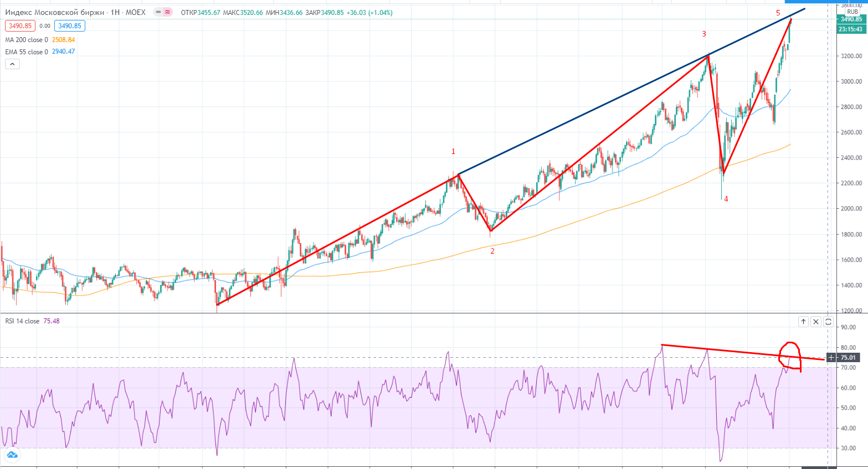Select the red circle drawing on RSI
The width and height of the screenshot is (868, 469).
[x=789, y=343]
